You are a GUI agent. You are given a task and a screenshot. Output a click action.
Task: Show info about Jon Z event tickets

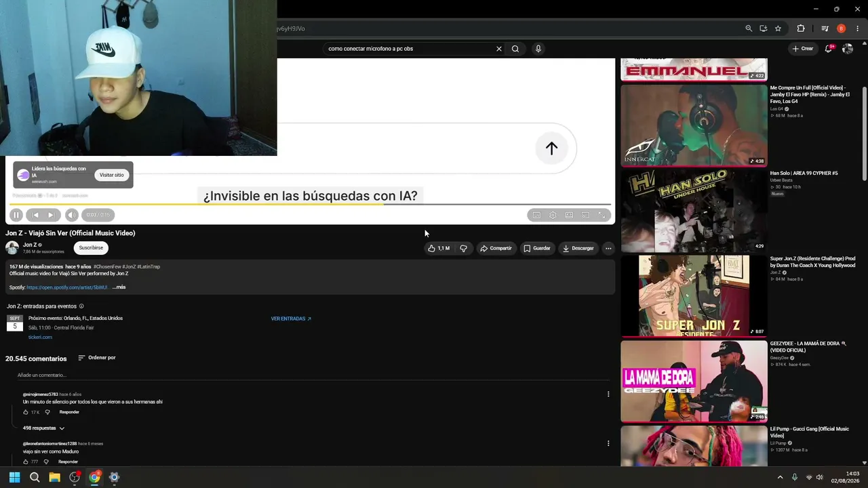tap(81, 306)
